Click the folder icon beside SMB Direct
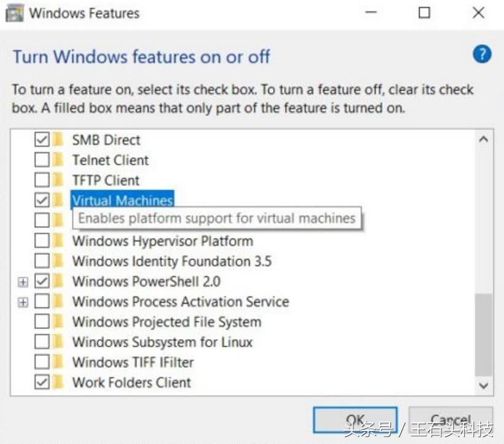 [x=58, y=140]
